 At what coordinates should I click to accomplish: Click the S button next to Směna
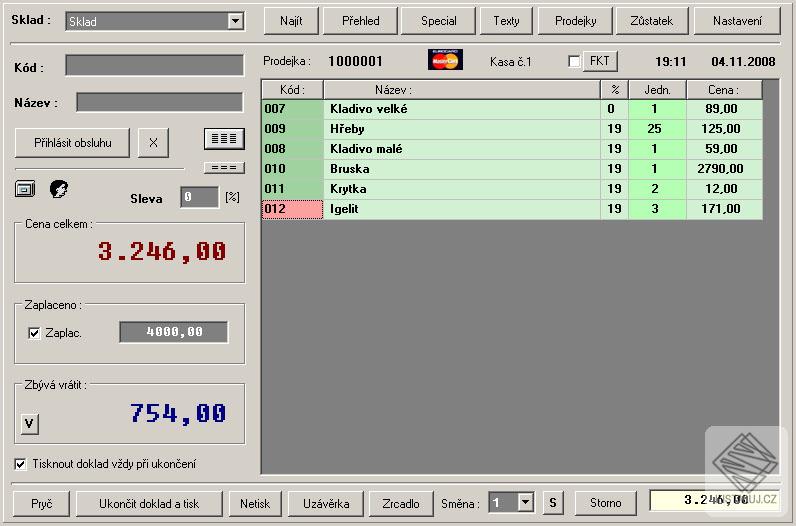tap(553, 503)
